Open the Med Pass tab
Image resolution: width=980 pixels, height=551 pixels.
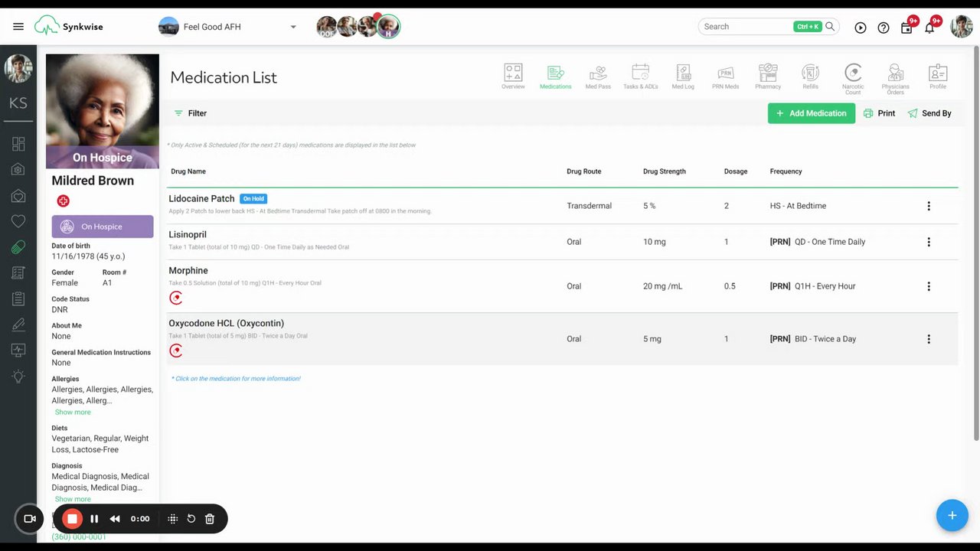point(598,77)
